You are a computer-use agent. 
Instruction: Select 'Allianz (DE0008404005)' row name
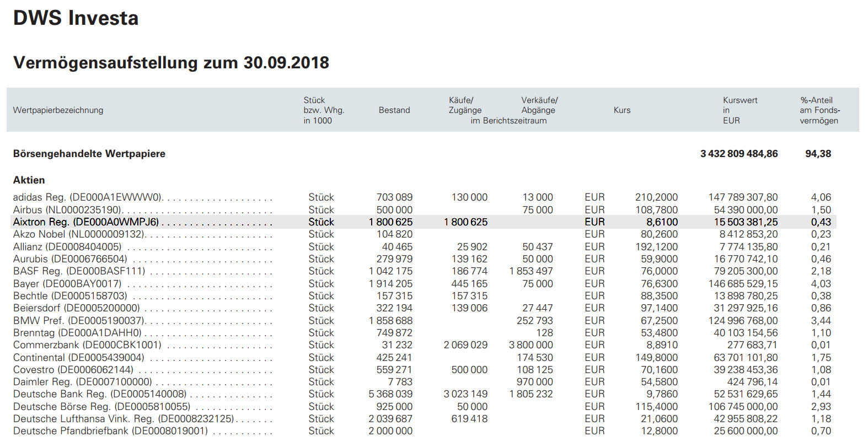tap(67, 247)
